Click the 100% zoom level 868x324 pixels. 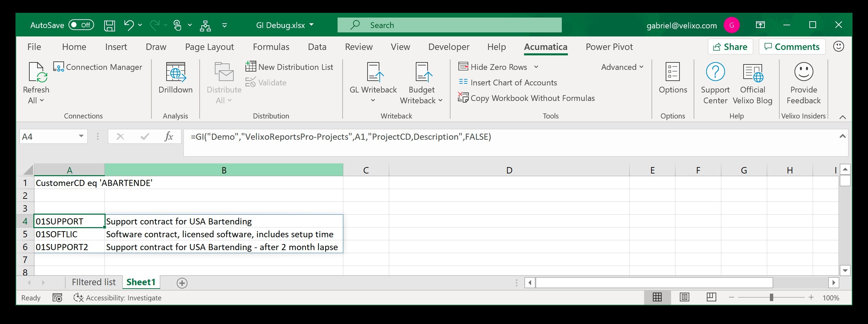[831, 298]
